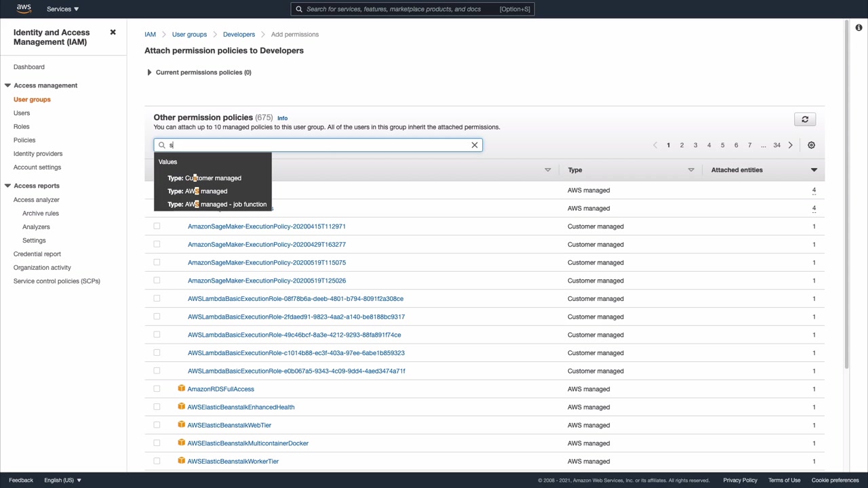Click the AWSElasticBeanstalkWebTier policy icon
This screenshot has height=488, width=868.
point(181,425)
